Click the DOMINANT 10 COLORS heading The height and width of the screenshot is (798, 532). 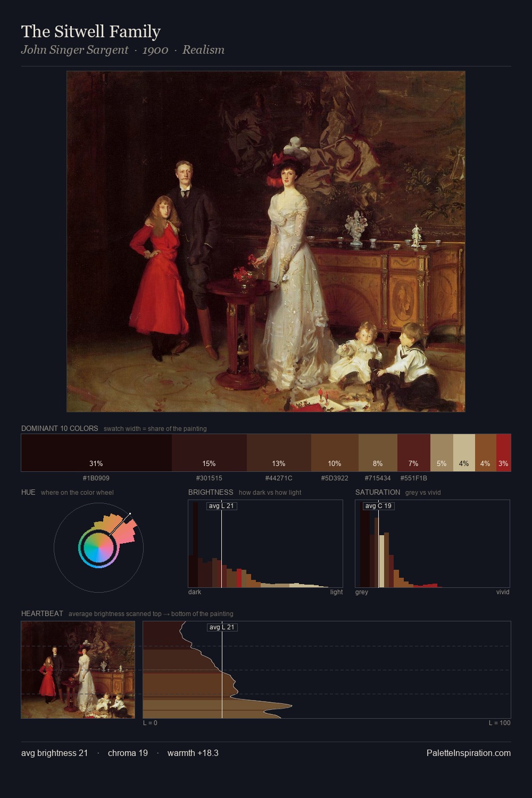coord(60,428)
